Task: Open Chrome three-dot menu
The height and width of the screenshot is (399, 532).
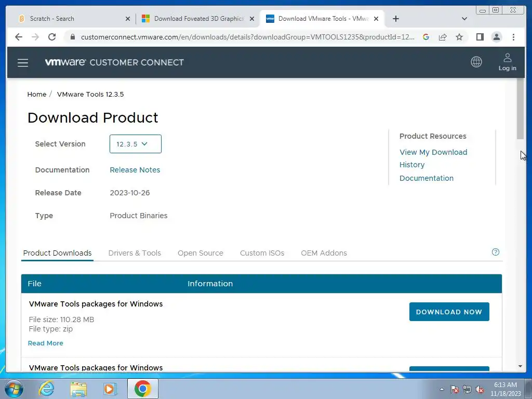Action: click(513, 37)
